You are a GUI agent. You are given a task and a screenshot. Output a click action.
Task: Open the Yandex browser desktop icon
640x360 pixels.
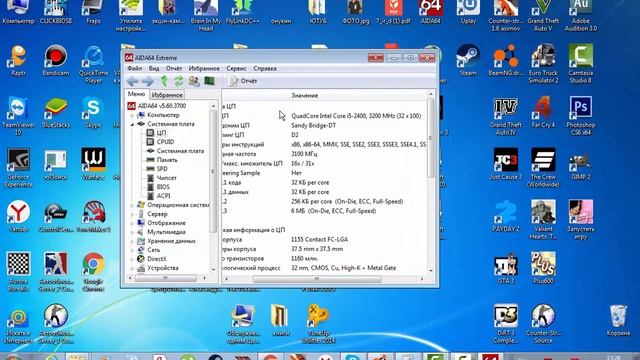[x=18, y=216]
